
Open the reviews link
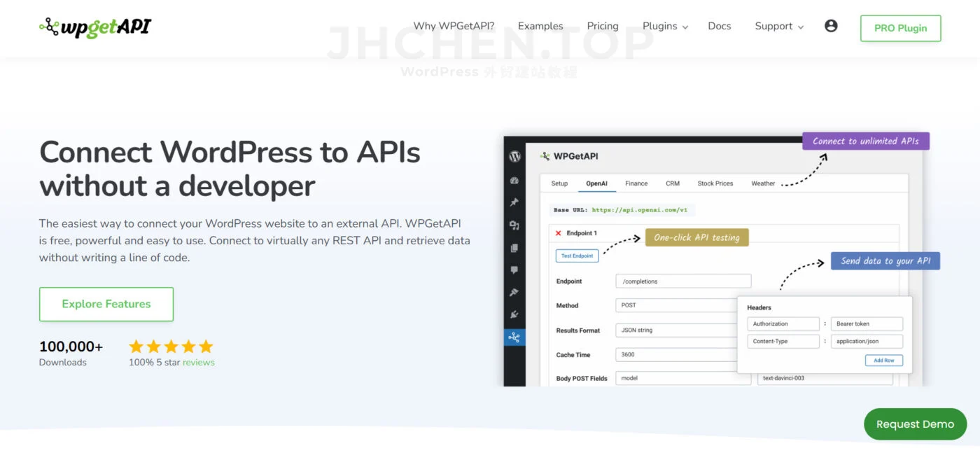(199, 362)
